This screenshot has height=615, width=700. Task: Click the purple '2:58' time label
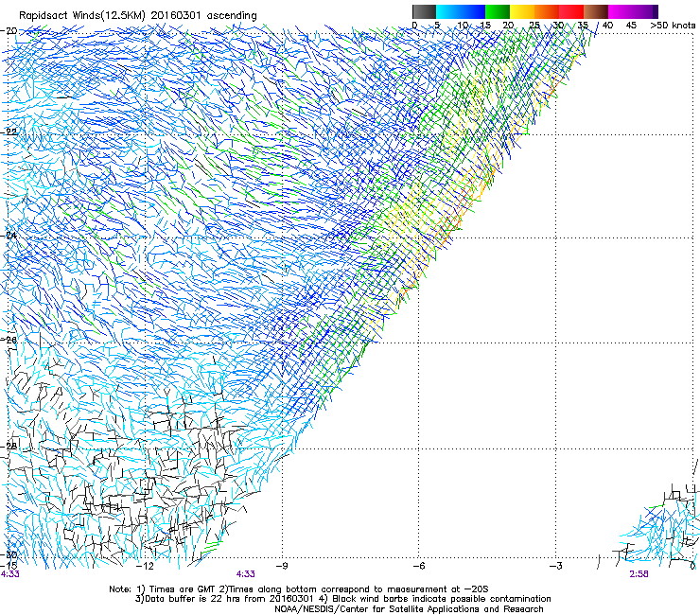639,574
